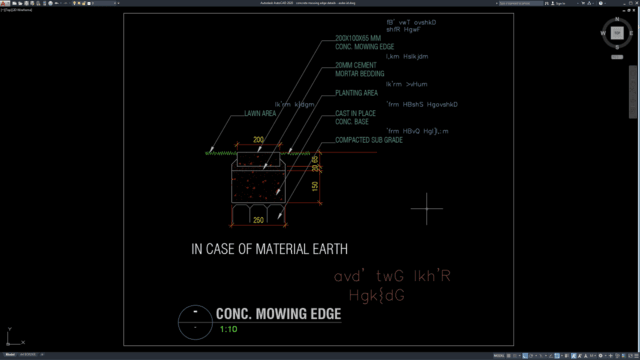This screenshot has height=360, width=640.
Task: Expand the Help dropdown arrow
Action: click(605, 3)
